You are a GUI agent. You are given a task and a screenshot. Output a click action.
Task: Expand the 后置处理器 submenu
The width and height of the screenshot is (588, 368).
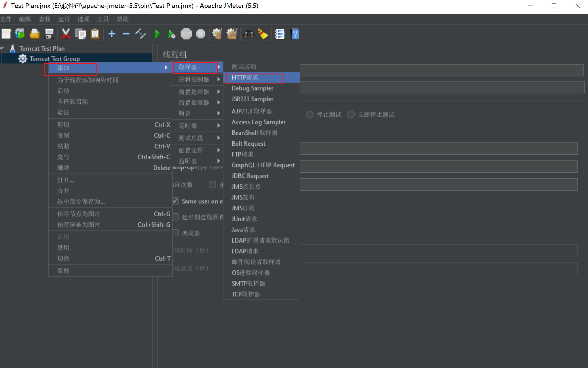click(196, 103)
